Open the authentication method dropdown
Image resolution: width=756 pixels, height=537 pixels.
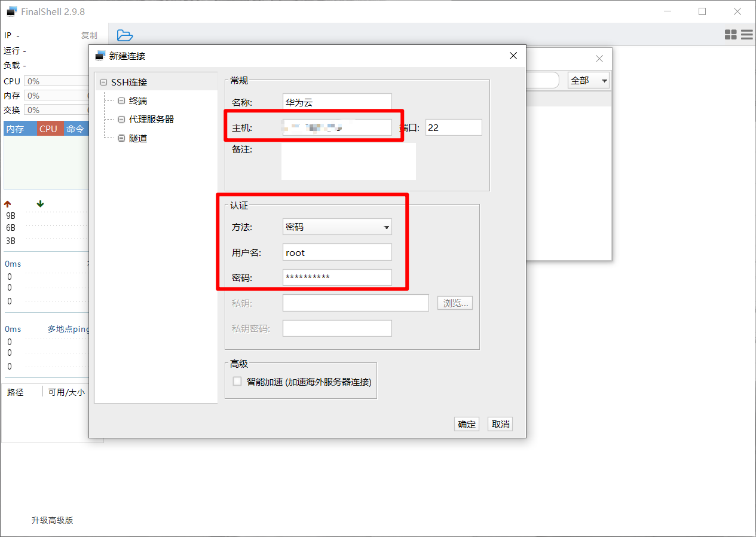[x=337, y=227]
